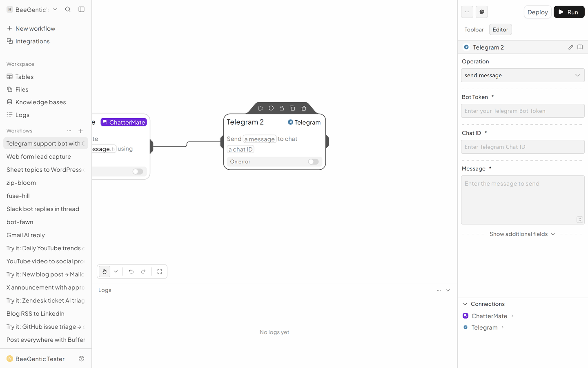
Task: Open the Logs panel more options icon
Action: coord(439,290)
